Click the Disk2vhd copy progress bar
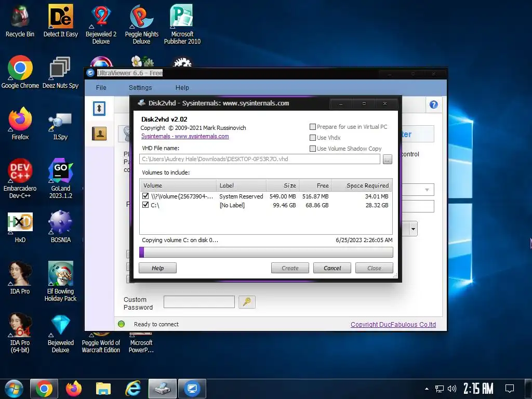The height and width of the screenshot is (399, 532). click(266, 252)
